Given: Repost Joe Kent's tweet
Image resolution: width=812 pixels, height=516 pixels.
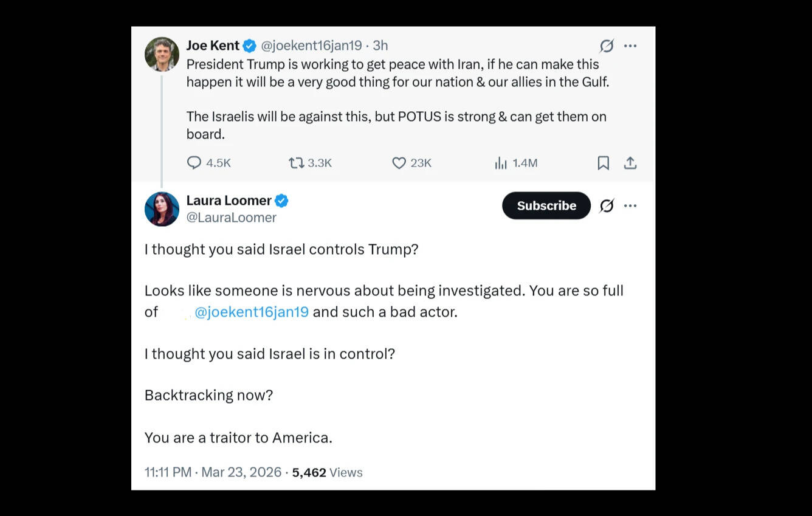Looking at the screenshot, I should click(297, 163).
